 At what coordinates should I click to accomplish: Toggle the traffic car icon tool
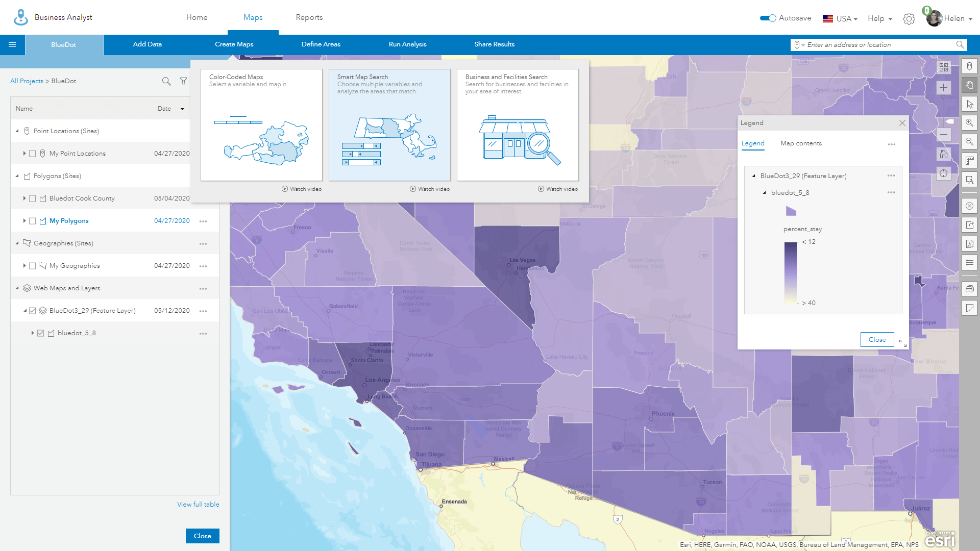click(x=969, y=289)
